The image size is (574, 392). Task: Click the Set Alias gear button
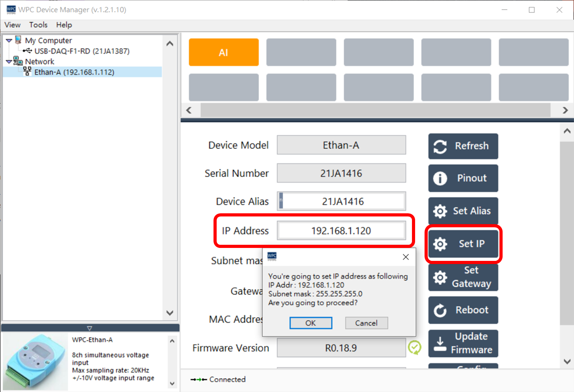coord(463,211)
